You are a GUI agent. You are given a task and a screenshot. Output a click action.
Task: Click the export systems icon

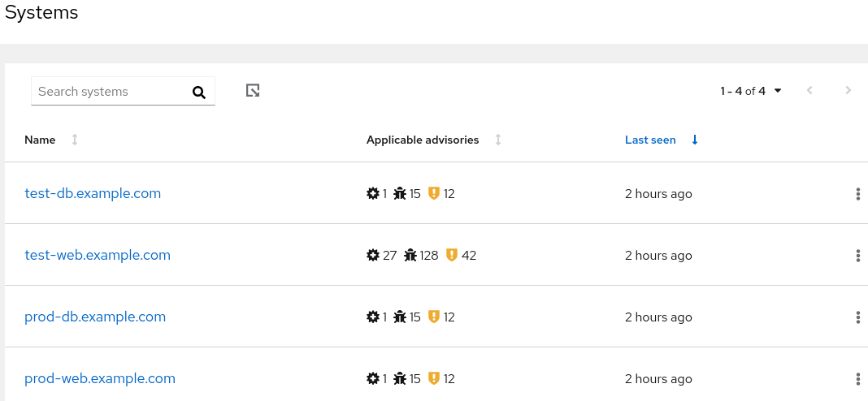pyautogui.click(x=253, y=90)
